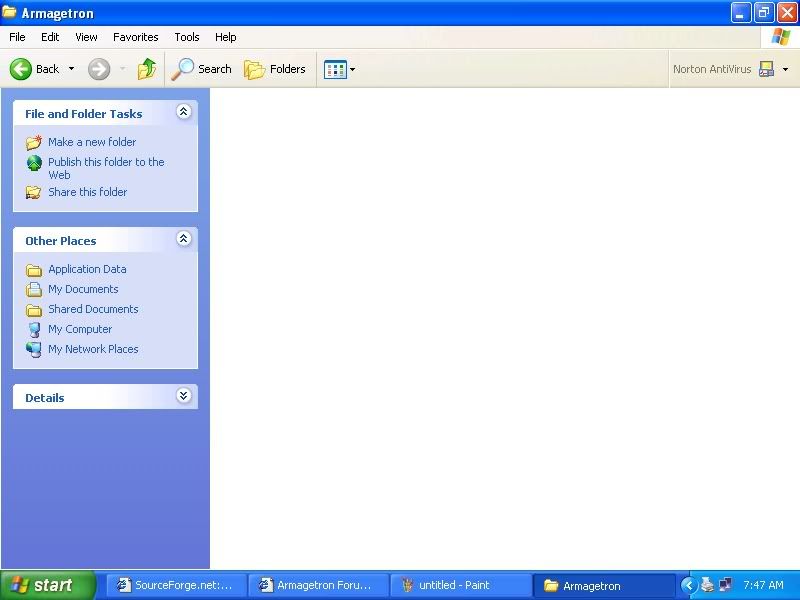Open My Network Places icon
The width and height of the screenshot is (800, 600).
click(x=34, y=349)
